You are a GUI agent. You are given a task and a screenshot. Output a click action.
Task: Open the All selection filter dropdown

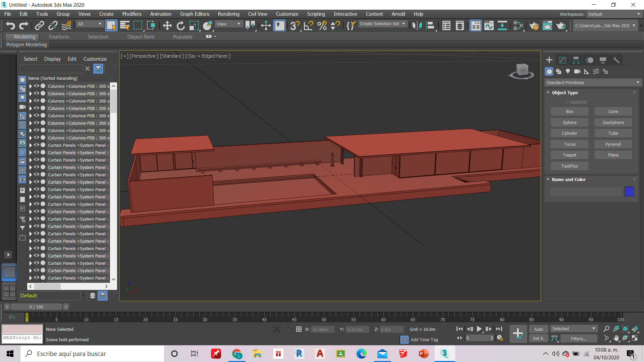coord(90,24)
